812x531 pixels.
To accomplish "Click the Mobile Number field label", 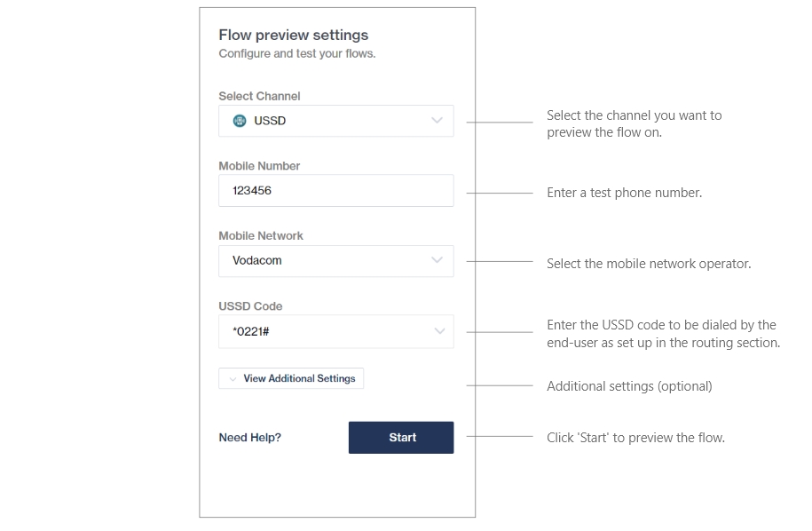I will [259, 166].
